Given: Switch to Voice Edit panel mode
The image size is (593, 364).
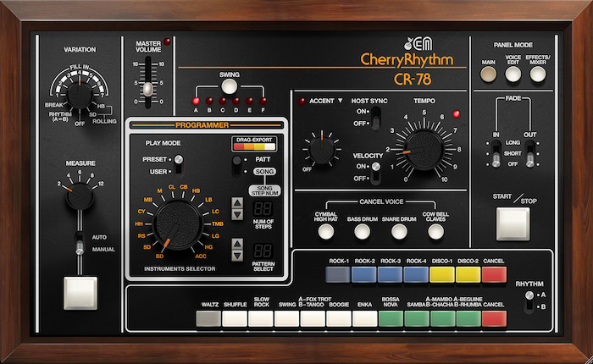Looking at the screenshot, I should (514, 74).
